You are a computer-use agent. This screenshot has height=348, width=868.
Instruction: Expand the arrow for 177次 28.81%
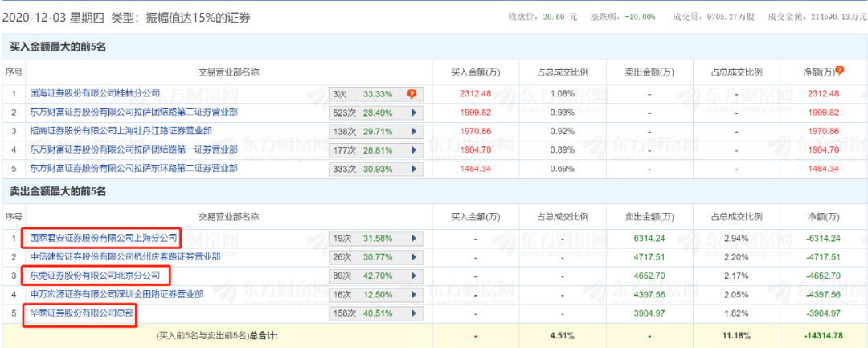click(413, 150)
